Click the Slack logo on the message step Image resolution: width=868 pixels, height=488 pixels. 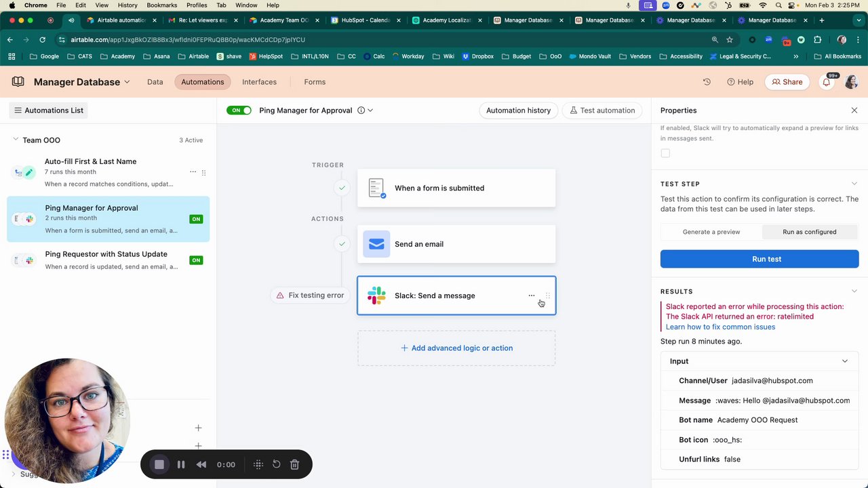tap(376, 296)
